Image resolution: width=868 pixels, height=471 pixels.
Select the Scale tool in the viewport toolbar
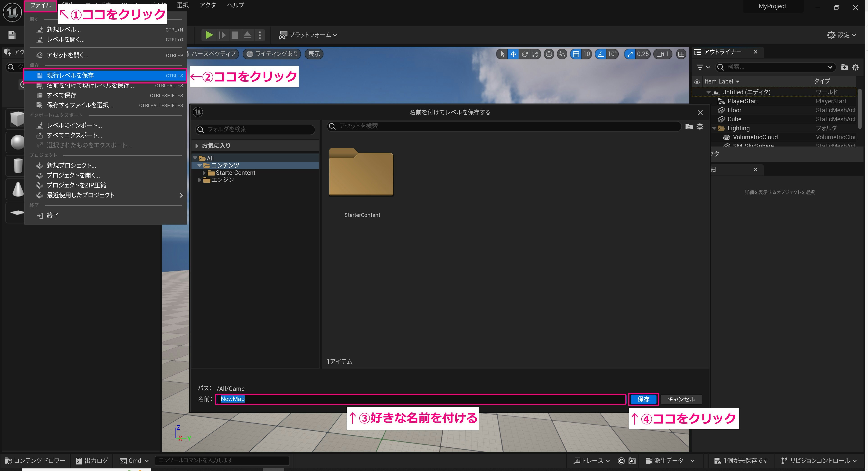pos(535,54)
